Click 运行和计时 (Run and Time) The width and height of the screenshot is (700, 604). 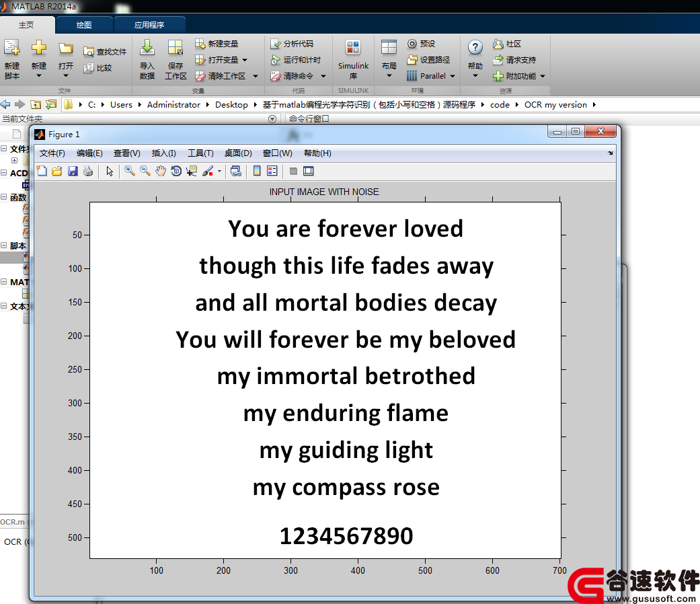(x=296, y=60)
